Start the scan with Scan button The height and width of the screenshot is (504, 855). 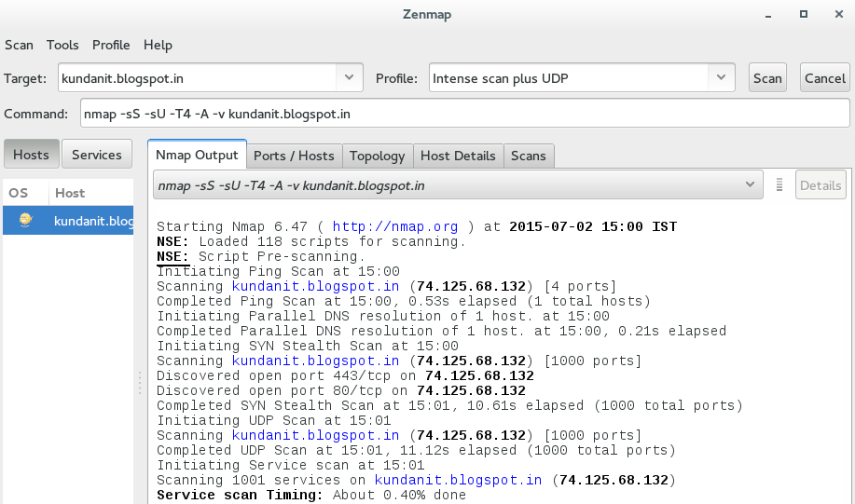point(767,78)
